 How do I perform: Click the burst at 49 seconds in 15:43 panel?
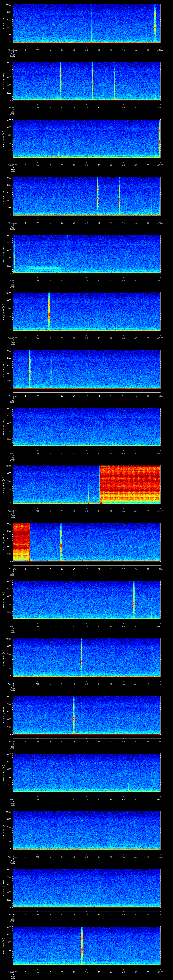133,600
